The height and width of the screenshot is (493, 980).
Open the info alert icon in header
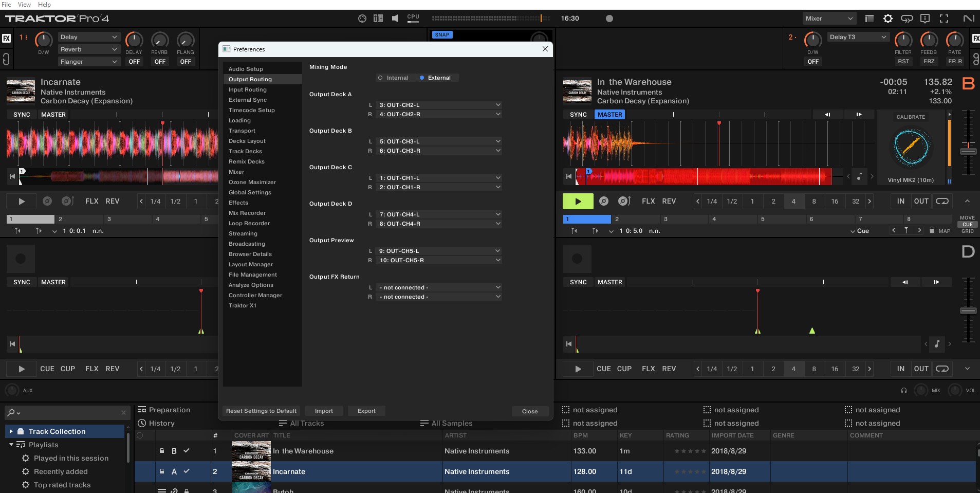tap(925, 19)
